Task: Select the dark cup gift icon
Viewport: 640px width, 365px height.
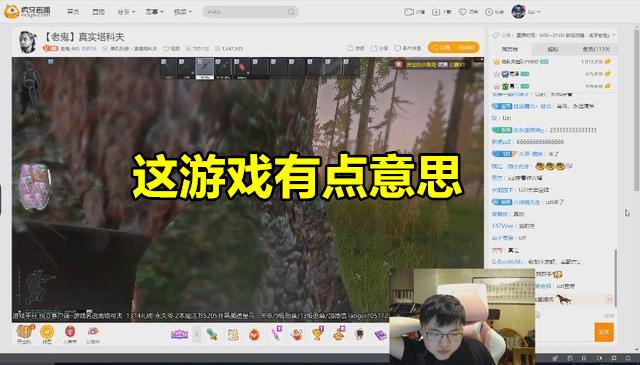Action: click(360, 335)
